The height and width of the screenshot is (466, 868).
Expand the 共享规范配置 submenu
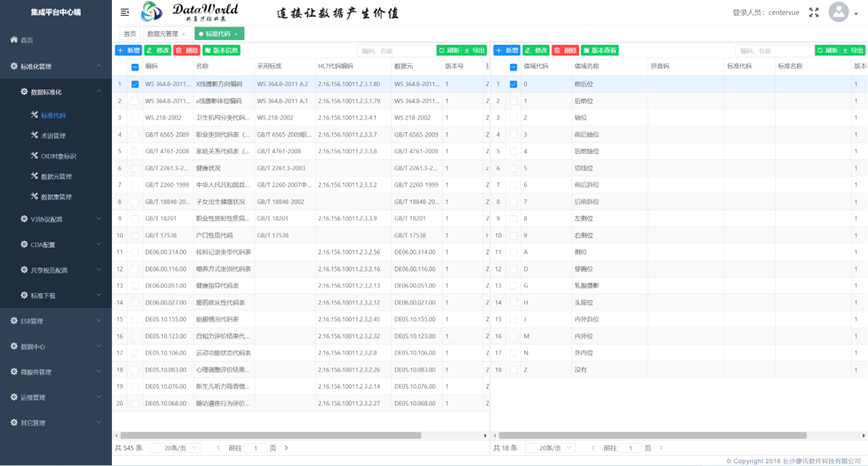click(x=99, y=270)
